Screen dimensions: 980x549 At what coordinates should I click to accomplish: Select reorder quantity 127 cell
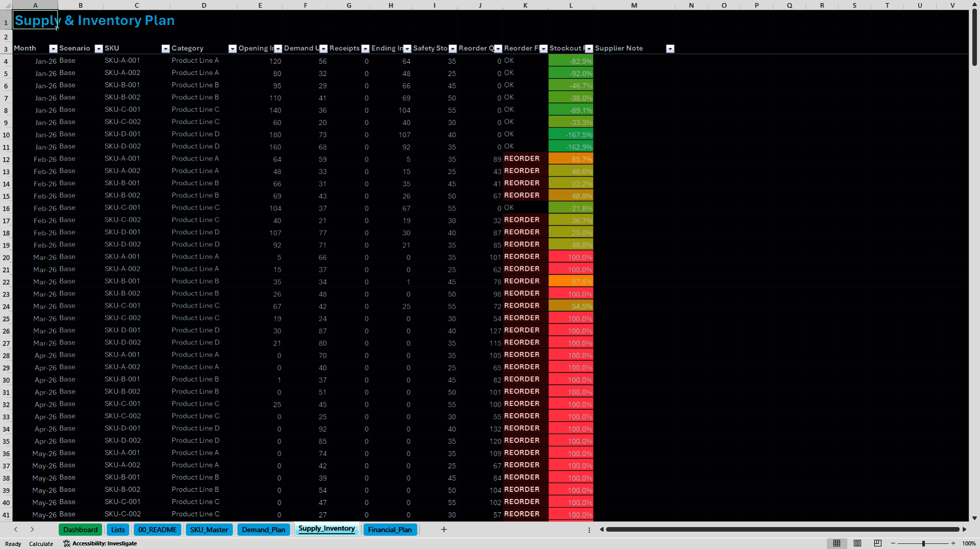pyautogui.click(x=480, y=331)
